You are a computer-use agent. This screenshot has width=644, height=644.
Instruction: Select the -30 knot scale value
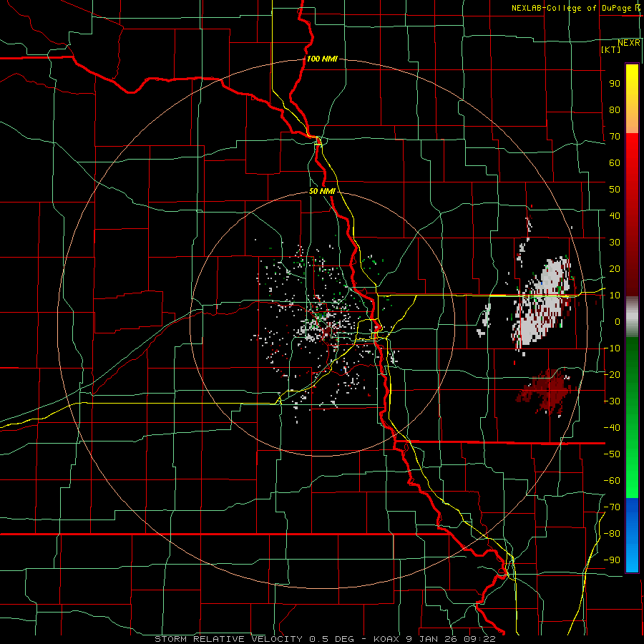612,401
